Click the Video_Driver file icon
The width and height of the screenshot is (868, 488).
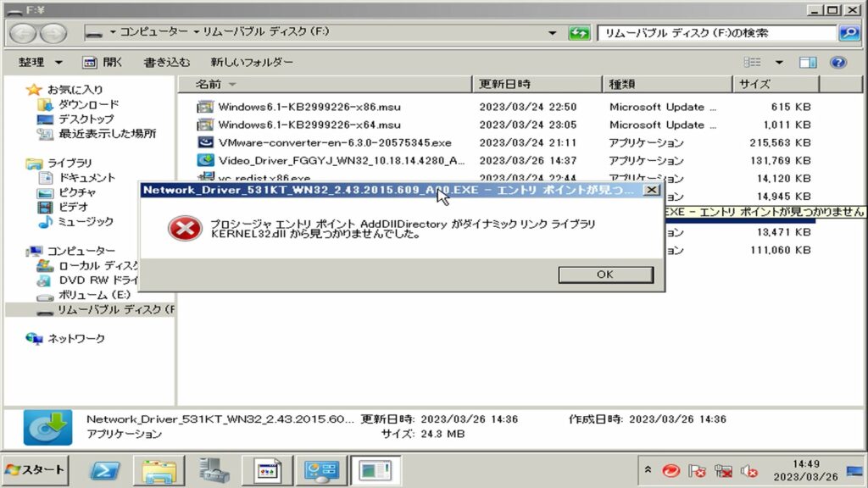[x=205, y=160]
